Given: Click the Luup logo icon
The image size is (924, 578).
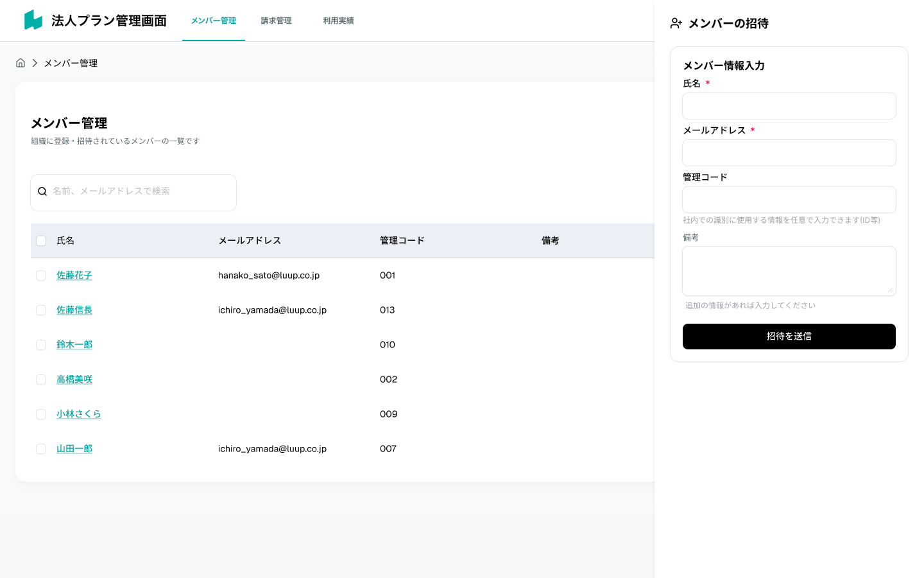Looking at the screenshot, I should (x=33, y=19).
